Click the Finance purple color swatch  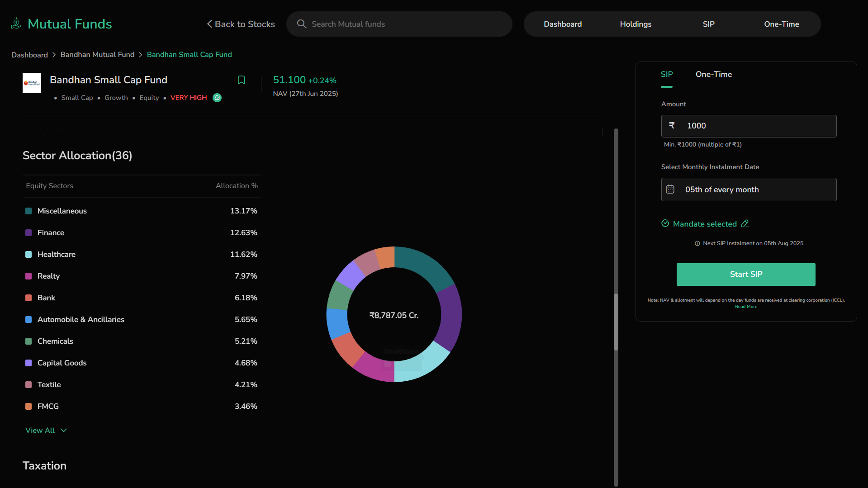click(28, 233)
